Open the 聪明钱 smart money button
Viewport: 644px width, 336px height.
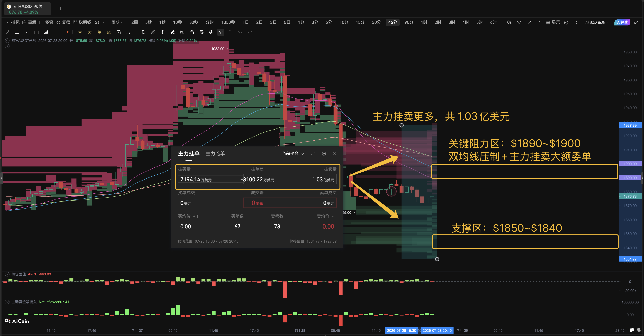click(82, 22)
